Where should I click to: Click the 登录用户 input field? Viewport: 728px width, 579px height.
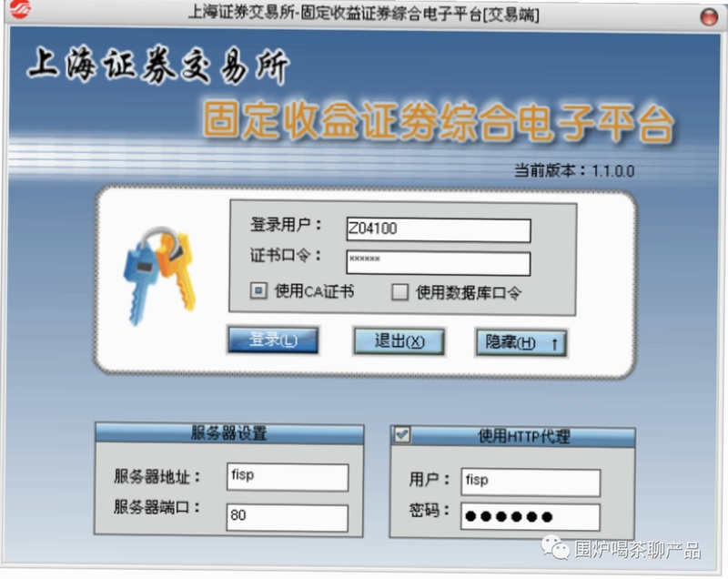(439, 229)
